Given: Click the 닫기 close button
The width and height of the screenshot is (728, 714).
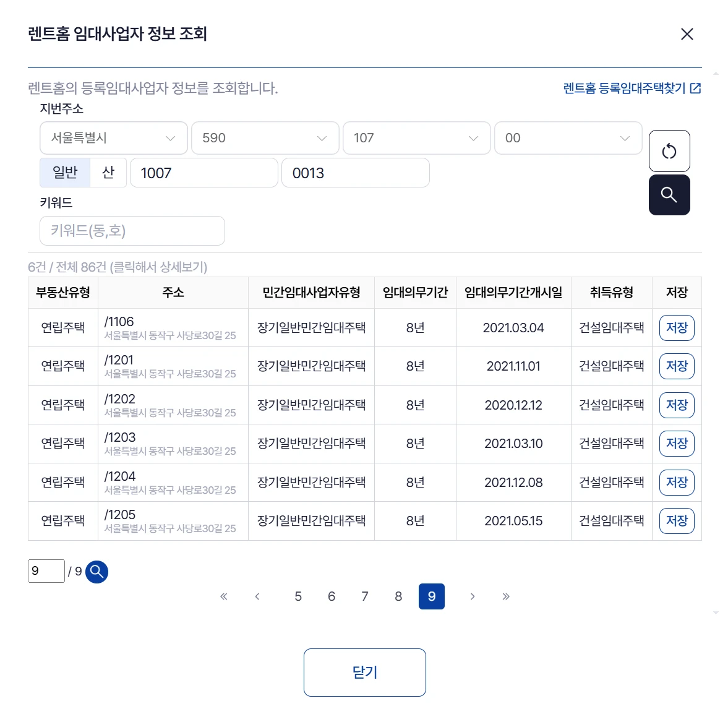Looking at the screenshot, I should (x=365, y=673).
